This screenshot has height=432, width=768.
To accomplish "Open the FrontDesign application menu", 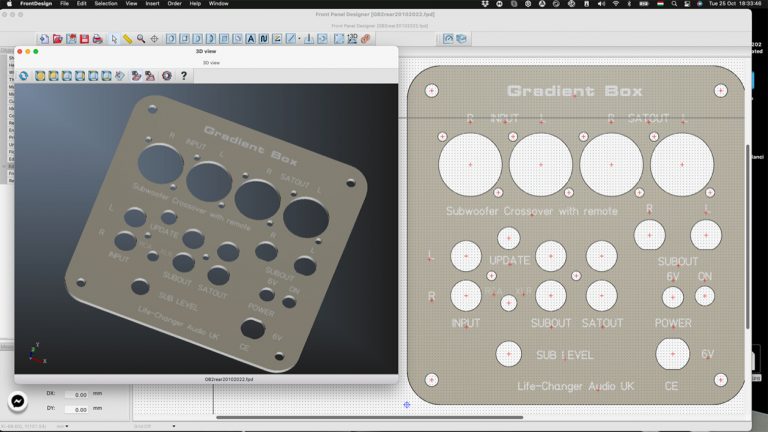I will click(36, 3).
